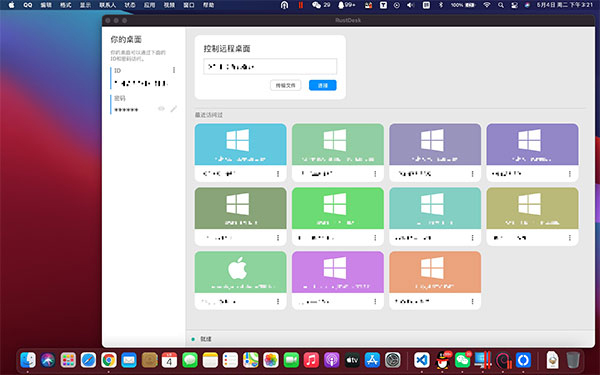The width and height of the screenshot is (600, 375).
Task: Open Reminders from the Dock
Action: click(x=230, y=360)
